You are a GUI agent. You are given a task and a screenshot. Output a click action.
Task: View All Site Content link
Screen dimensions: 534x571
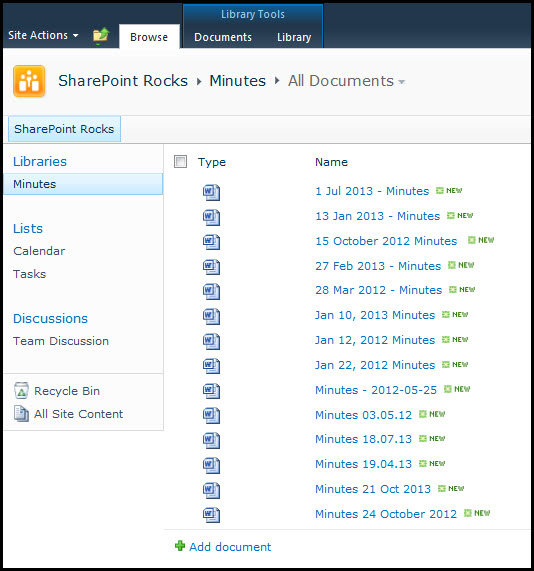(78, 414)
